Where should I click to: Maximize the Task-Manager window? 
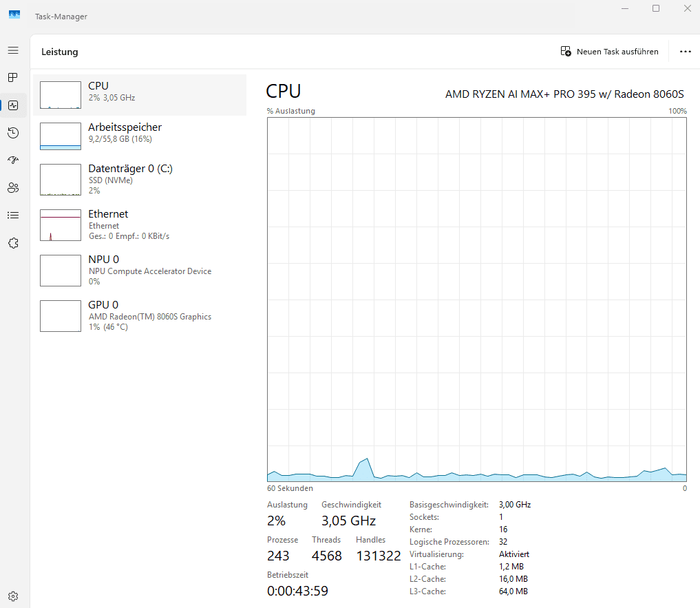[x=656, y=8]
